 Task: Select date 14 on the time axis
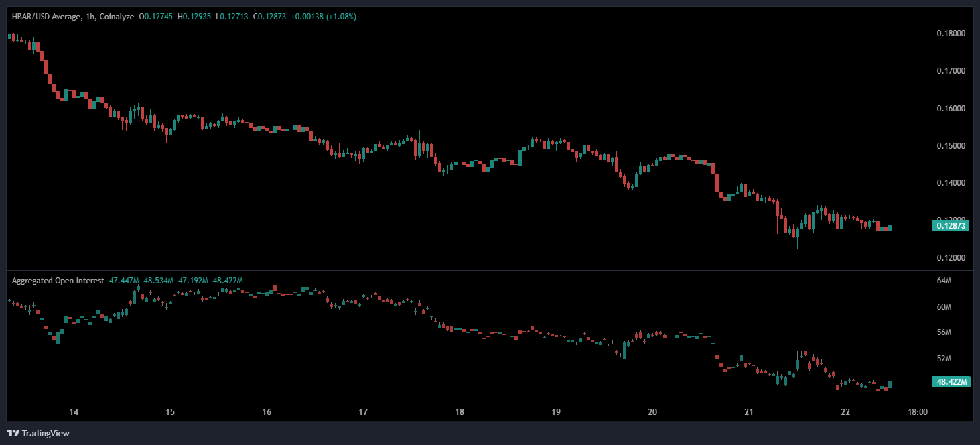point(74,412)
